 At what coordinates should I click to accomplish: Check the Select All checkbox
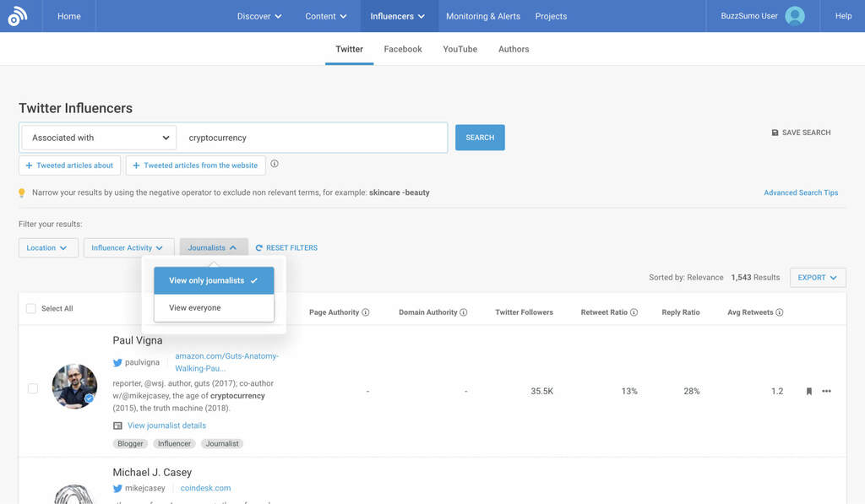coord(32,308)
